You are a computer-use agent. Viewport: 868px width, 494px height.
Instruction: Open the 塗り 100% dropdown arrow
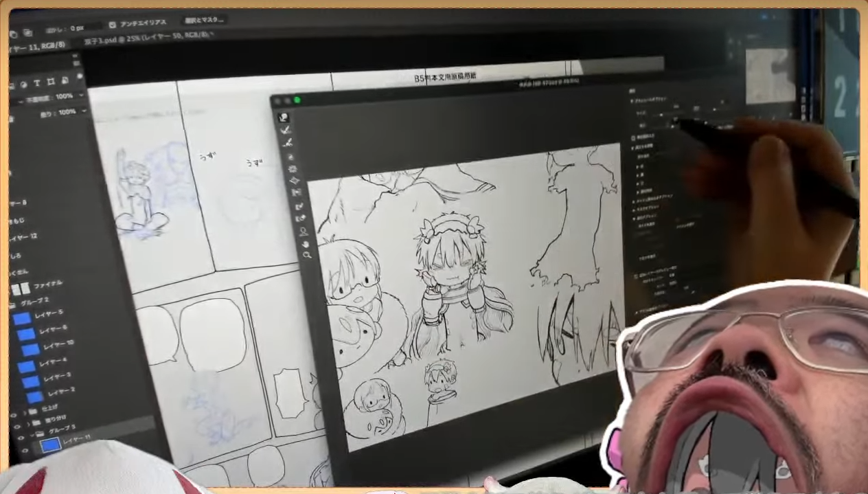tap(84, 111)
